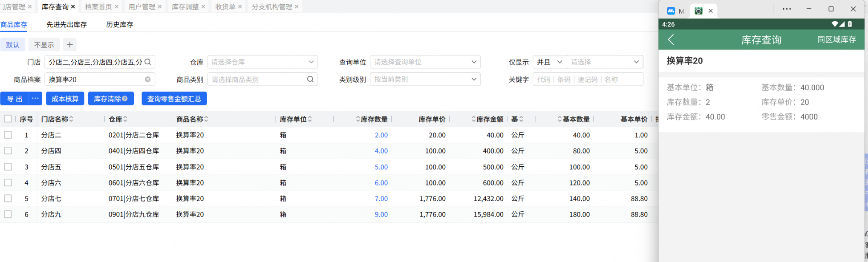868x262 pixels.
Task: Switch to the 先进先出库存 tab
Action: [66, 25]
